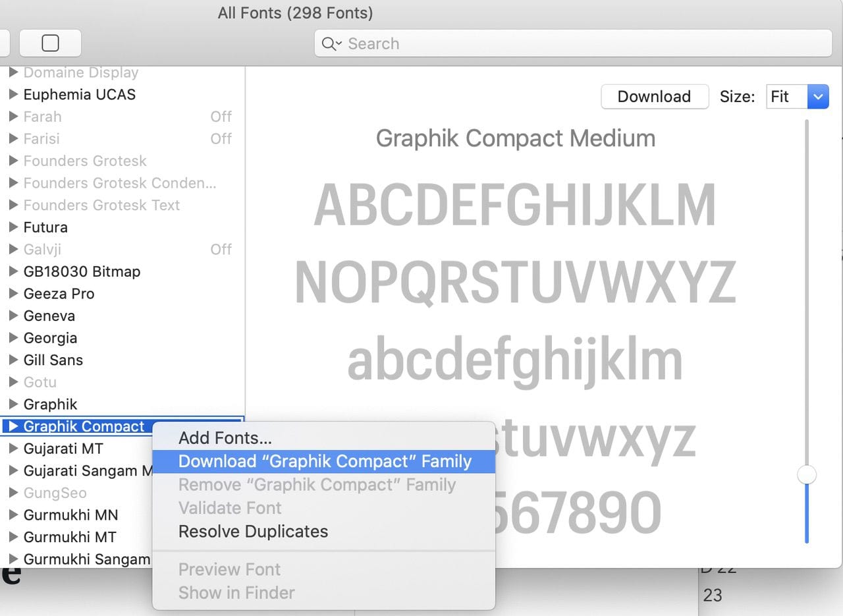Select Download "Graphik Compact" Family

(325, 461)
